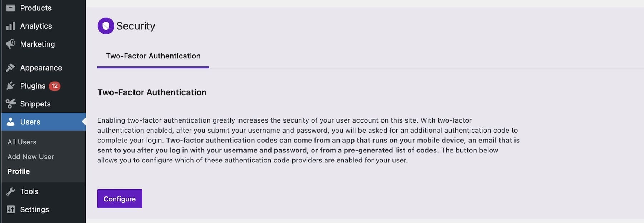The width and height of the screenshot is (644, 223).
Task: Click the Configure button
Action: click(119, 198)
